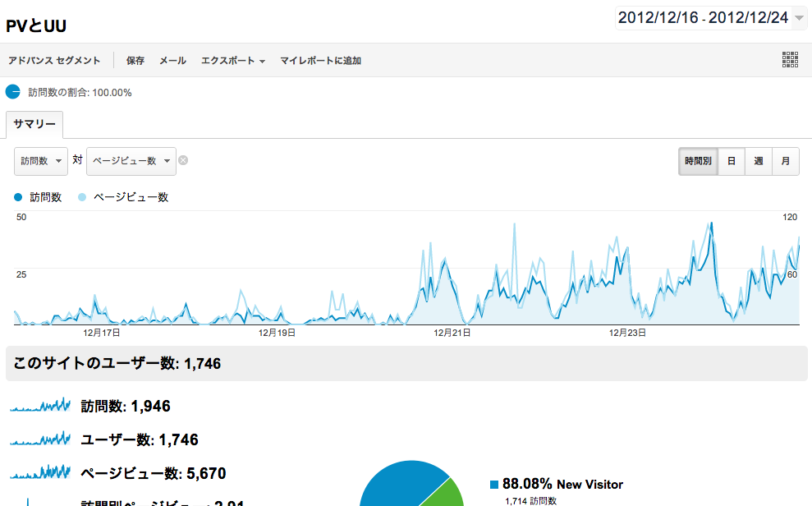
Task: Open the grid view icon in toolbar
Action: (x=790, y=60)
